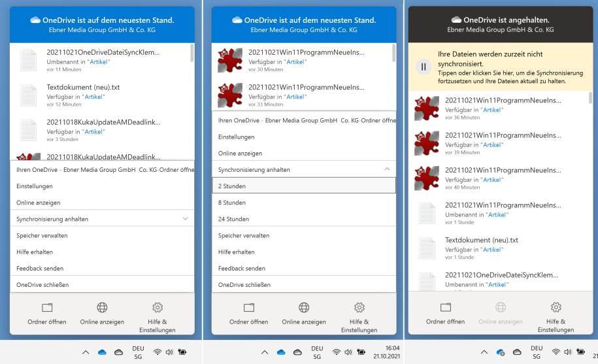Click the grey cloud icon in the right taskbar
Image resolution: width=598 pixels, height=364 pixels.
point(517,352)
